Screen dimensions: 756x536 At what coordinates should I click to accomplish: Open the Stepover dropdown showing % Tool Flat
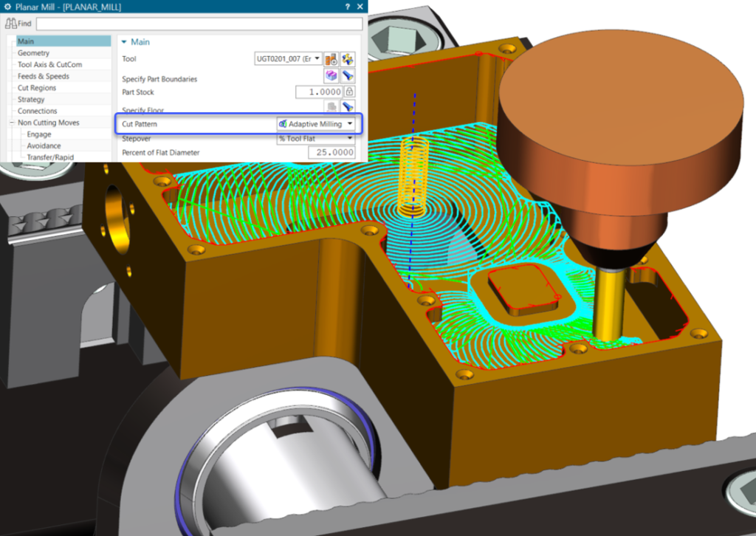coord(348,138)
